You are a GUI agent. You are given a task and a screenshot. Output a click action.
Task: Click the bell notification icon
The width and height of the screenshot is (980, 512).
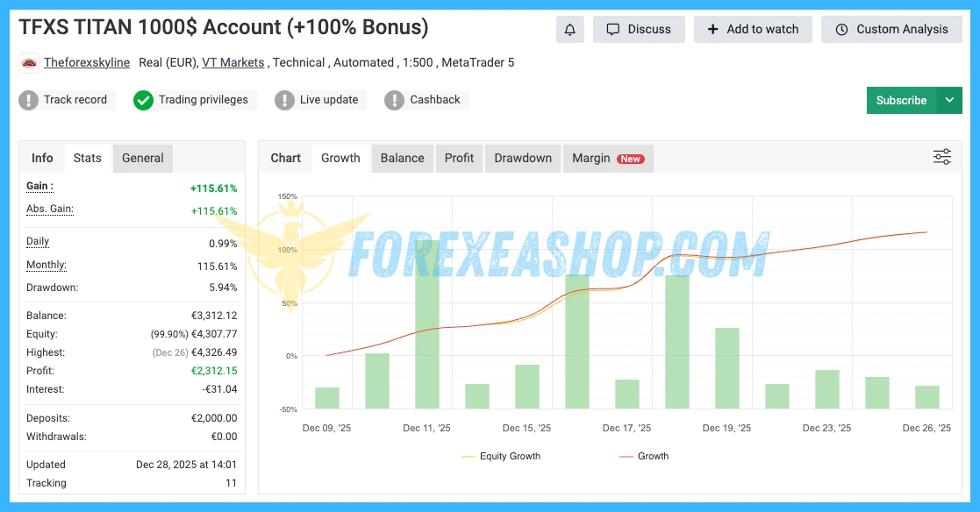coord(569,30)
